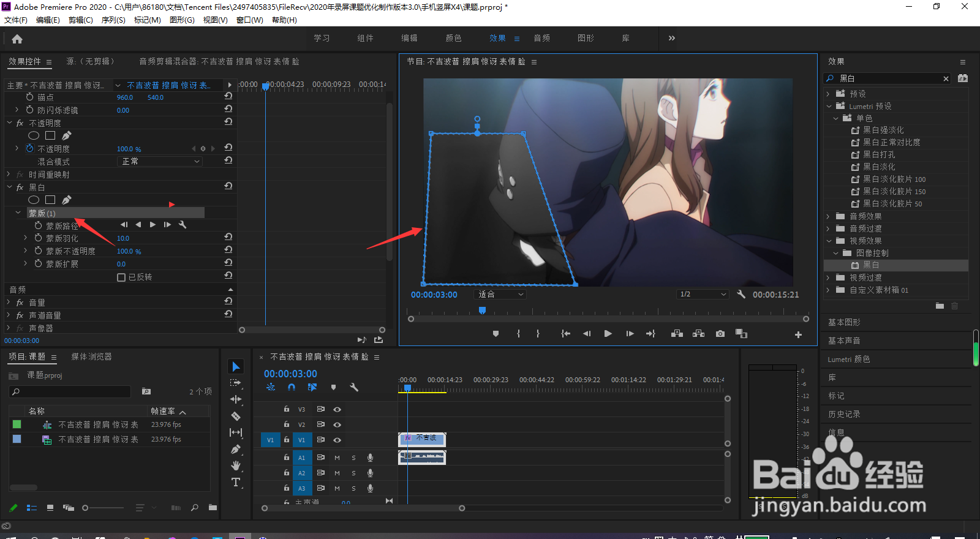Switch to 音频 workspace tab
This screenshot has width=980, height=539.
tap(542, 38)
